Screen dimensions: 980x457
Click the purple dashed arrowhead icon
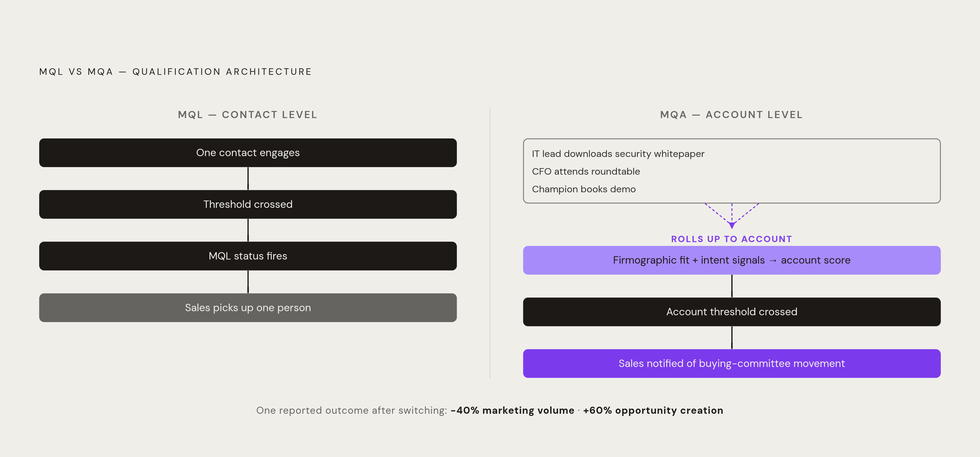coord(731,226)
